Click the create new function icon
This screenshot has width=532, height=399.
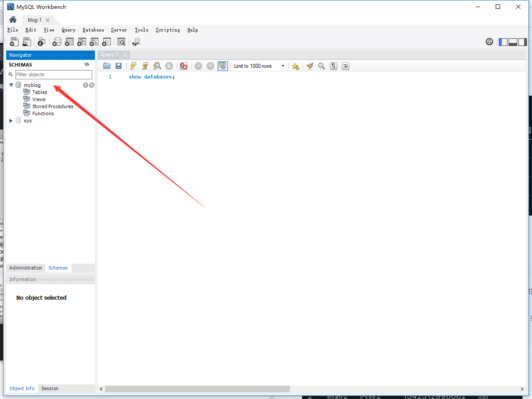point(106,42)
